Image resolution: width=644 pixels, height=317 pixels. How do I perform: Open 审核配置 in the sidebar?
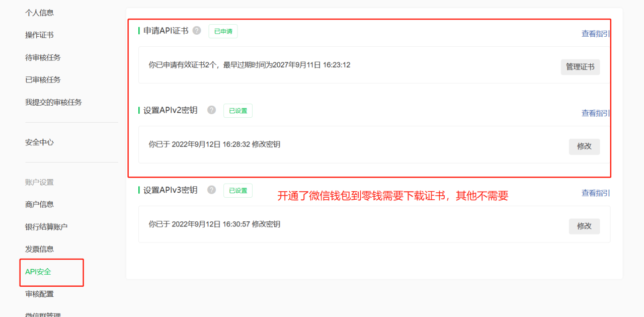point(39,294)
